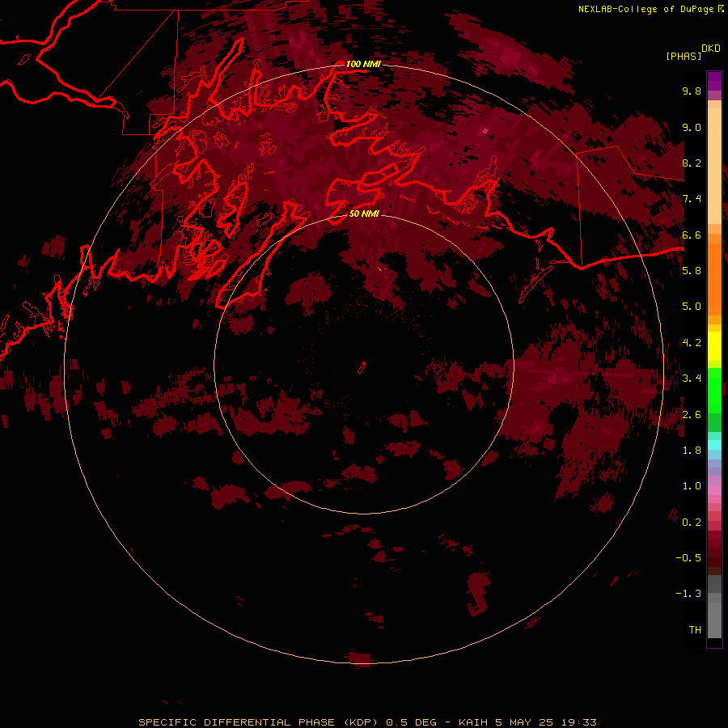Click the bright green segment of legend bar
The width and height of the screenshot is (728, 728).
[714, 391]
